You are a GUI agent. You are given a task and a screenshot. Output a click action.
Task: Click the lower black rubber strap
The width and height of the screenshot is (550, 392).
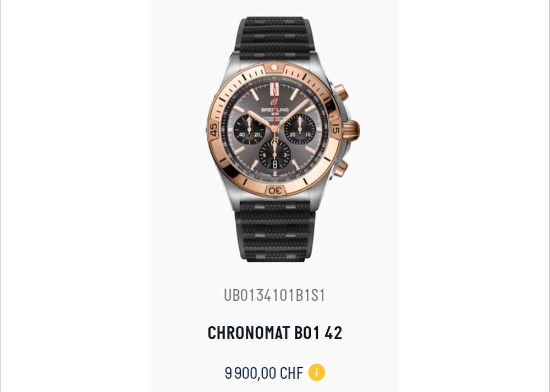click(275, 231)
